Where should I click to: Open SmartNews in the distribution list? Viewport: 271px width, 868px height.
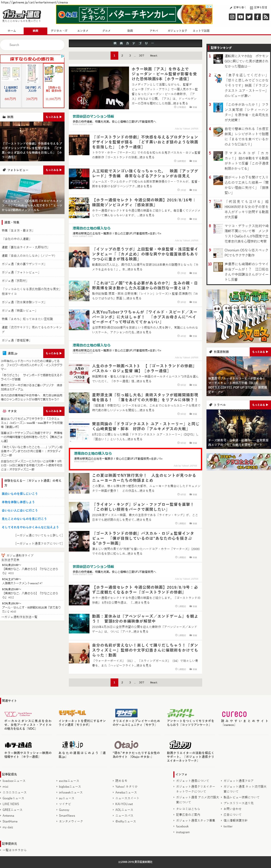coord(67,815)
